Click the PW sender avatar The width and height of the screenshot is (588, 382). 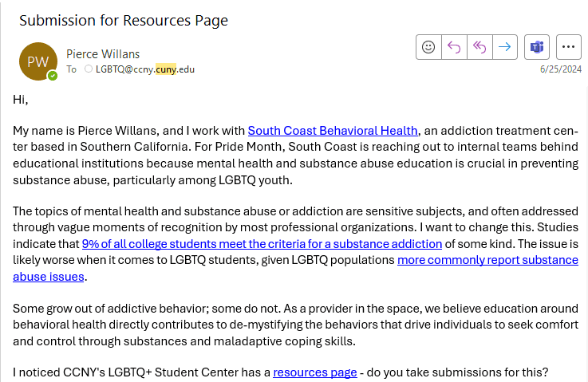pos(38,61)
